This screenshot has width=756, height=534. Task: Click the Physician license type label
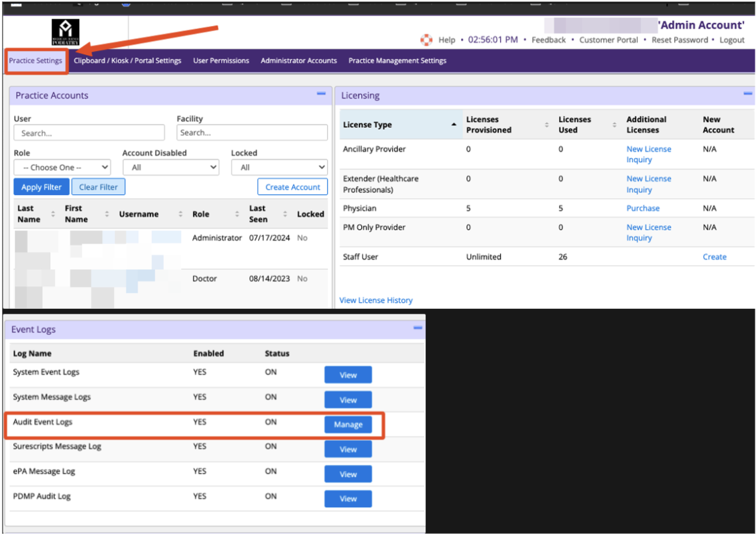(x=360, y=208)
